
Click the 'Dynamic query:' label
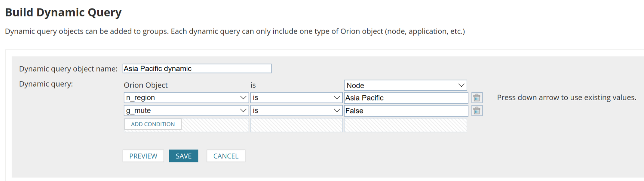[x=46, y=84]
